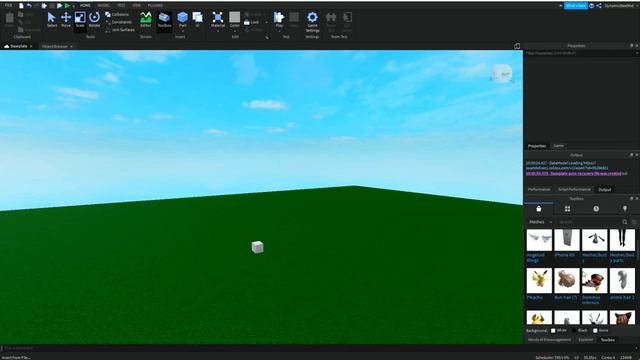Switch to the Performance tab
The height and width of the screenshot is (360, 640).
tap(539, 189)
